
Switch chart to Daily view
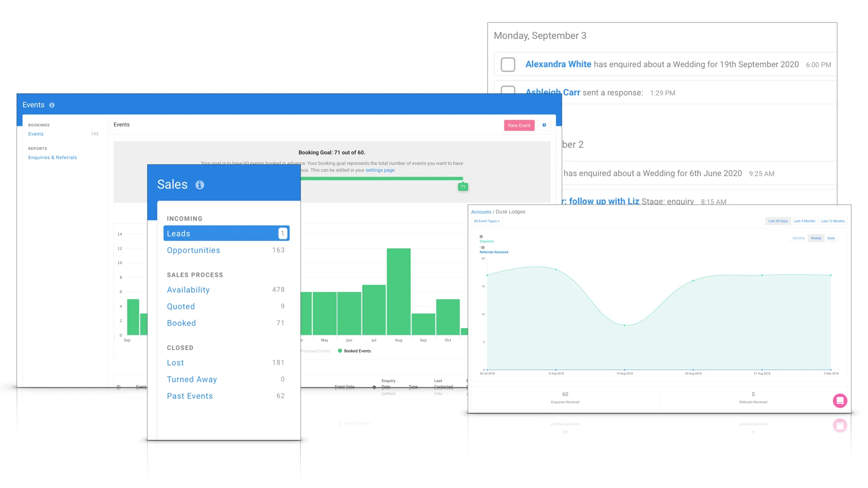click(x=831, y=238)
